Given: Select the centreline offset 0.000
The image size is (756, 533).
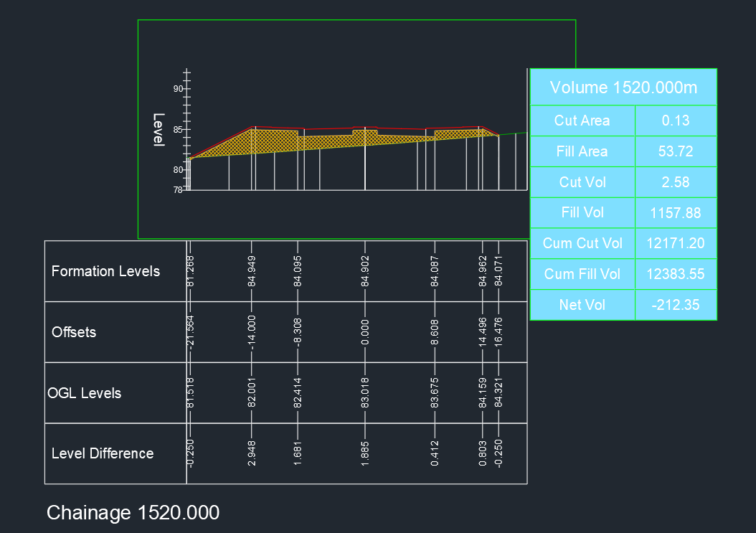Looking at the screenshot, I should click(365, 332).
